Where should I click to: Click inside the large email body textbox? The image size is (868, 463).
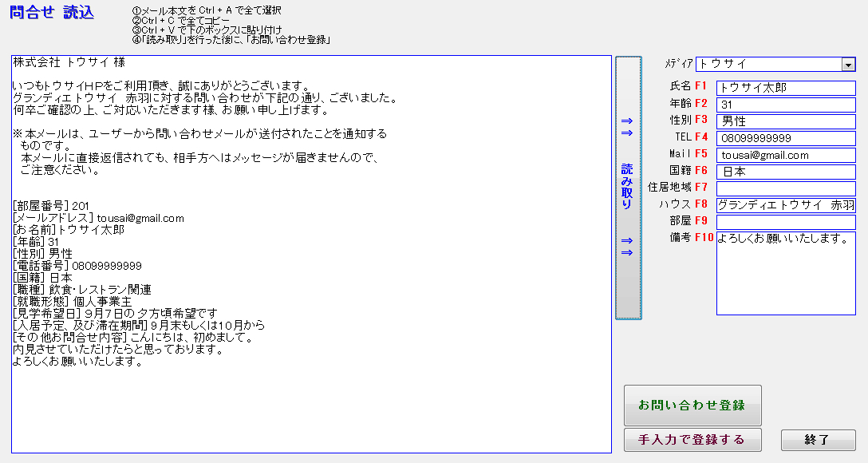coord(311,399)
